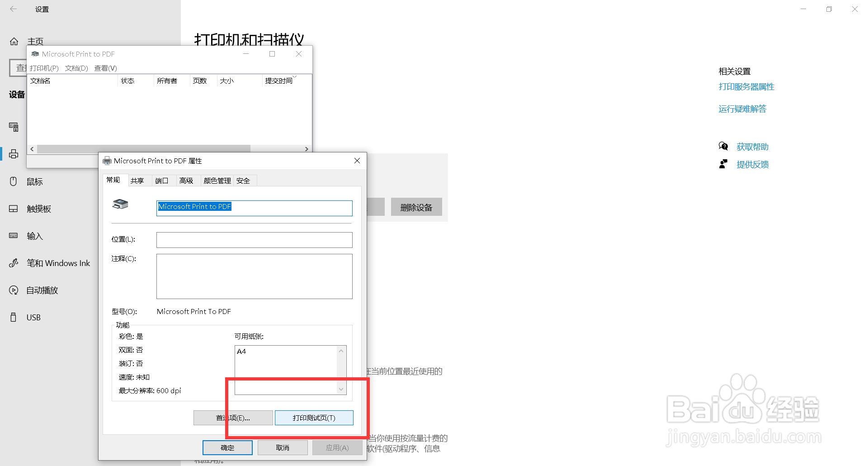Select the printer icon in sidebar
This screenshot has width=868, height=466.
pyautogui.click(x=14, y=154)
